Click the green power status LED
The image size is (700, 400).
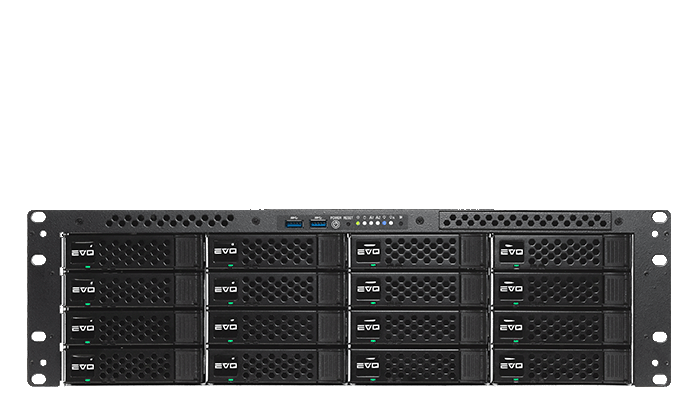pos(358,223)
